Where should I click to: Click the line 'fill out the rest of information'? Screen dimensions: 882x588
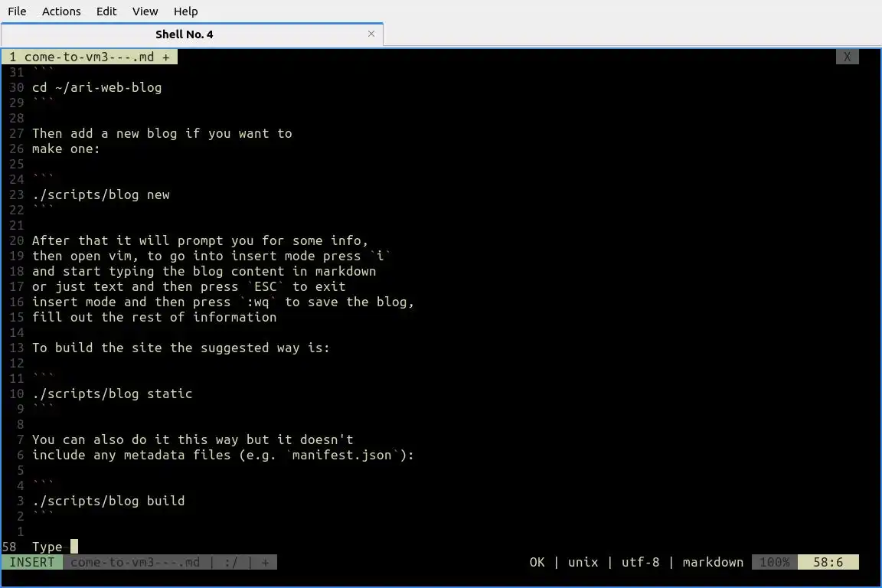(x=154, y=317)
